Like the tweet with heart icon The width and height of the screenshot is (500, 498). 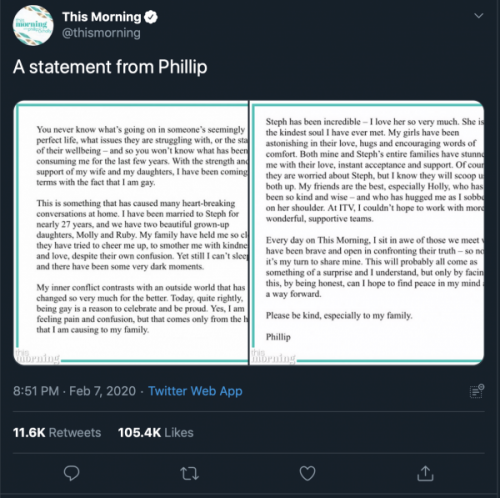(307, 473)
